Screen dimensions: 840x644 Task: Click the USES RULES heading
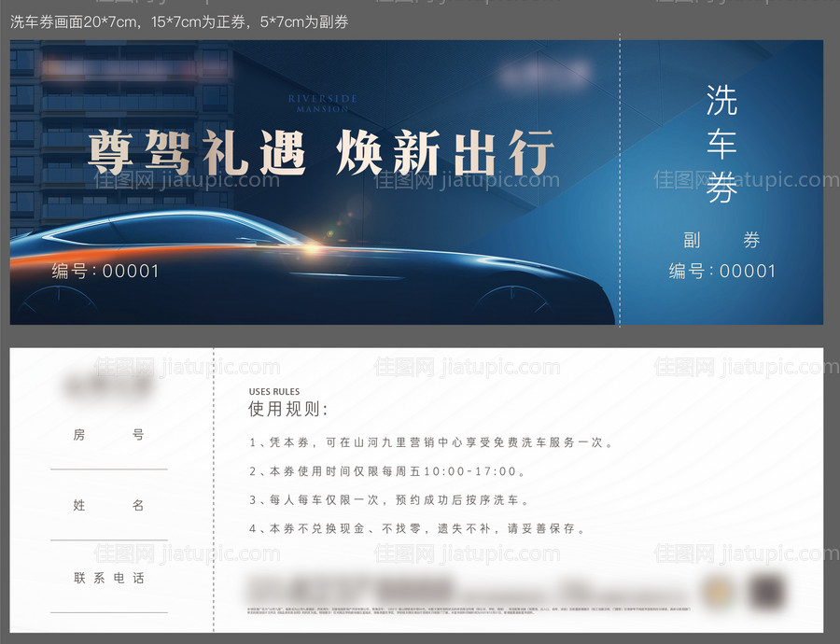coord(274,392)
